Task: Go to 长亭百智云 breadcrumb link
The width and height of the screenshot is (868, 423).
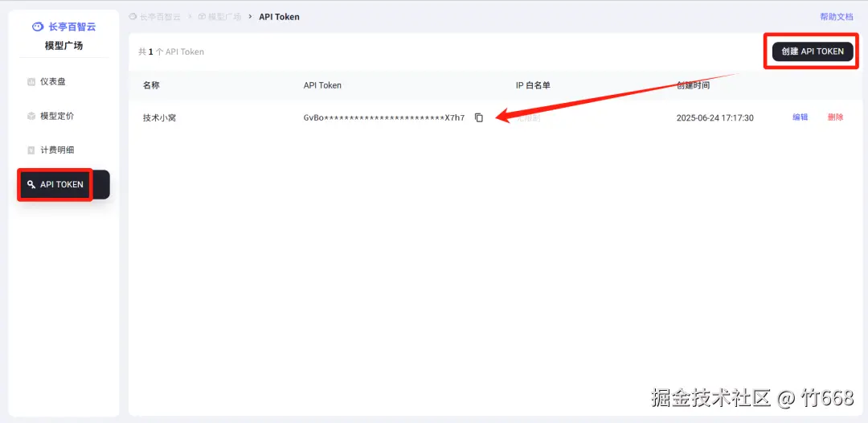Action: coord(155,17)
